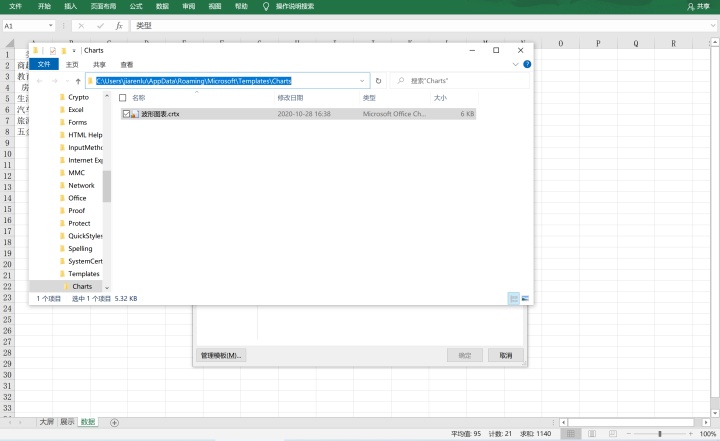Expand the Explorer ribbon chevron

tap(515, 64)
